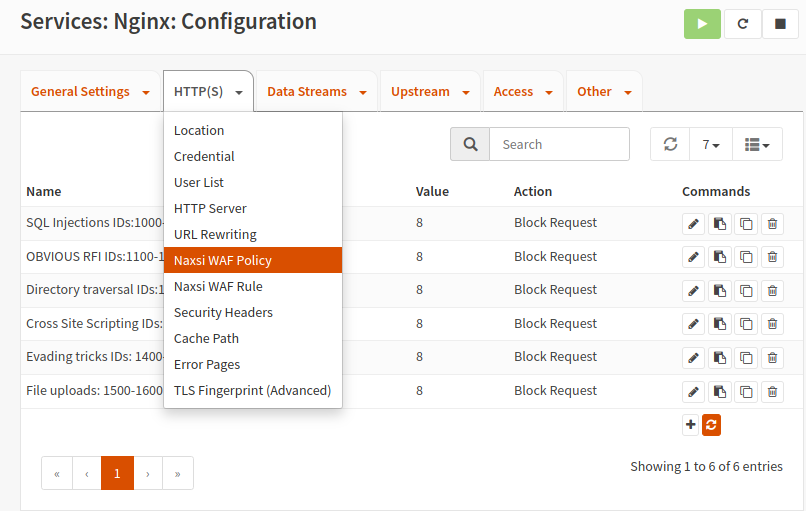Click the orange reload icon below the table
This screenshot has width=806, height=511.
click(x=711, y=425)
